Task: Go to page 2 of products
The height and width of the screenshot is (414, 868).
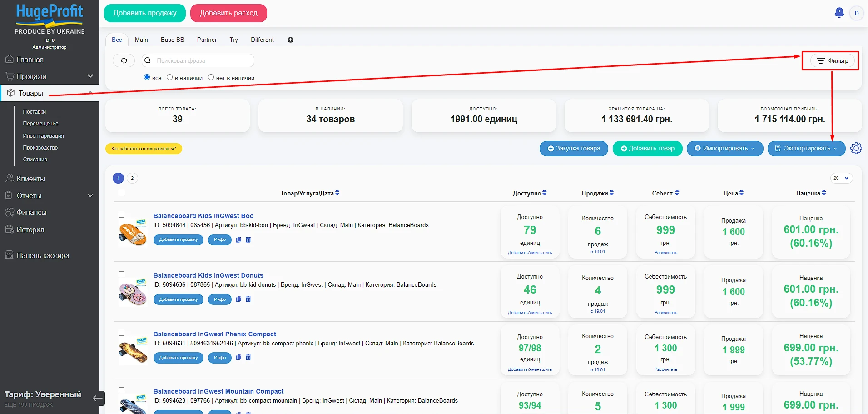Action: 132,178
